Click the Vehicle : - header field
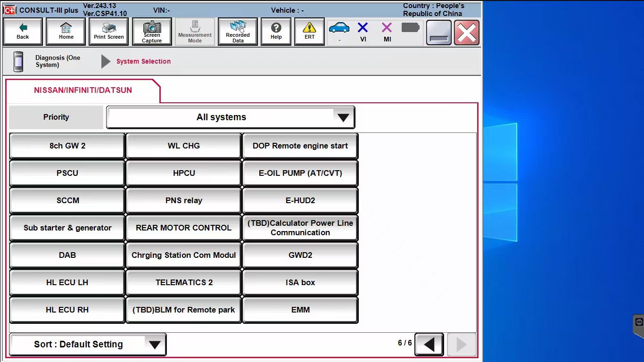The width and height of the screenshot is (644, 362). coord(287,10)
